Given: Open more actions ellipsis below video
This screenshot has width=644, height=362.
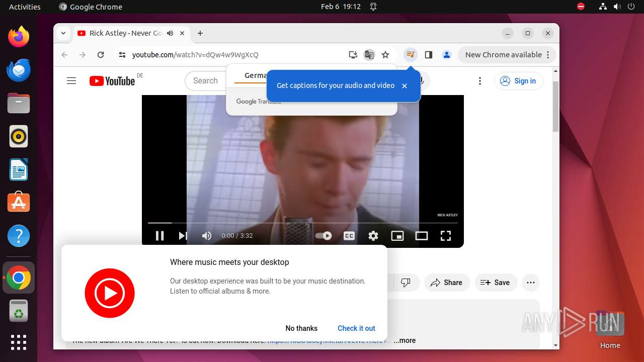Looking at the screenshot, I should pyautogui.click(x=531, y=283).
